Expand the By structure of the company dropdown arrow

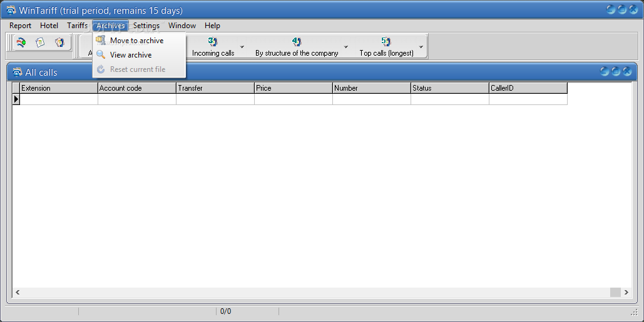coord(346,47)
